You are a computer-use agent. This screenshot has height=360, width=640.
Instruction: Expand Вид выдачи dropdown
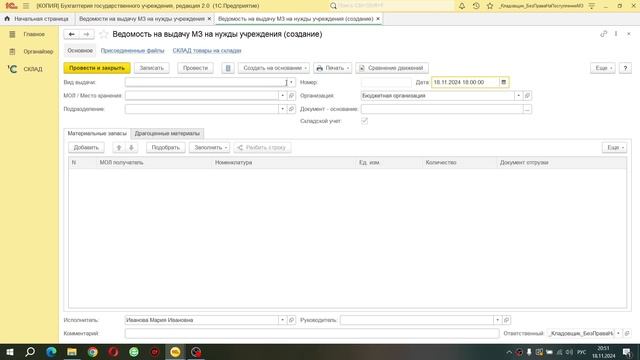click(x=291, y=82)
